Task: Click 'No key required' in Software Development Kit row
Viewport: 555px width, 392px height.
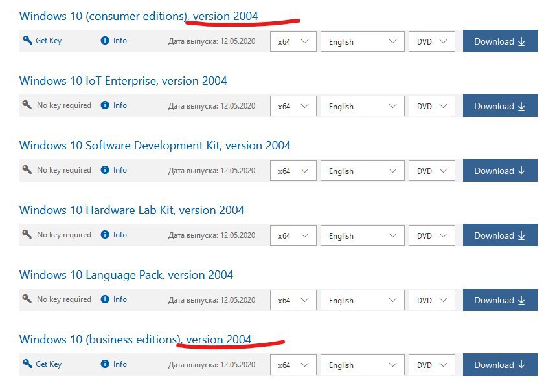Action: [x=64, y=170]
